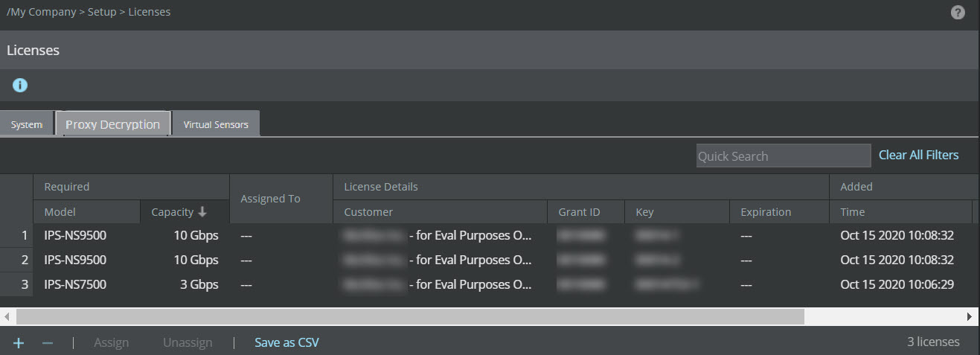Image resolution: width=980 pixels, height=355 pixels.
Task: Click IPS-NS9500 in row 2
Action: [75, 260]
